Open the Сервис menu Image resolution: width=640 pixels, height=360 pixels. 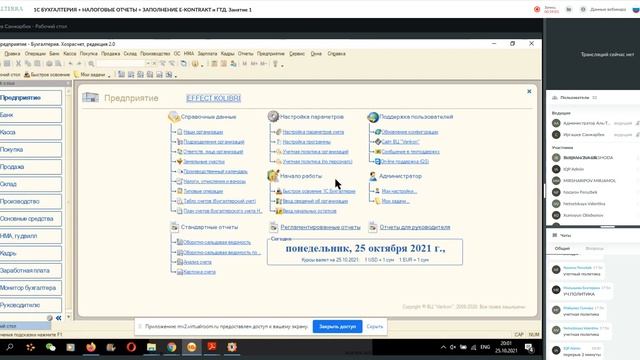pos(297,53)
